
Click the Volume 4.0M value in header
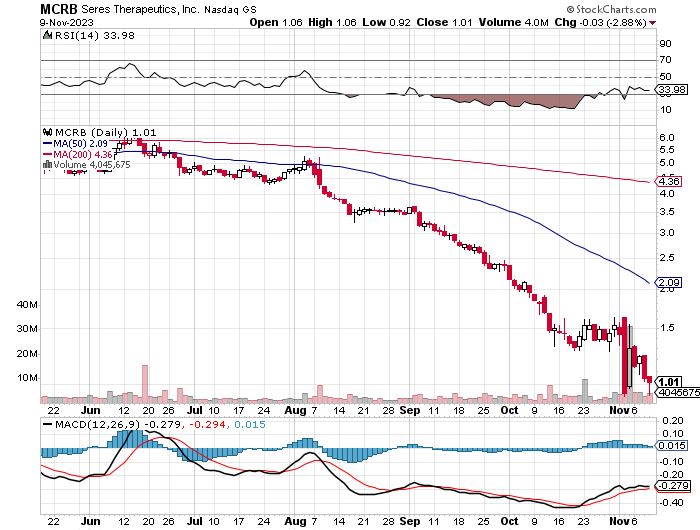point(513,22)
